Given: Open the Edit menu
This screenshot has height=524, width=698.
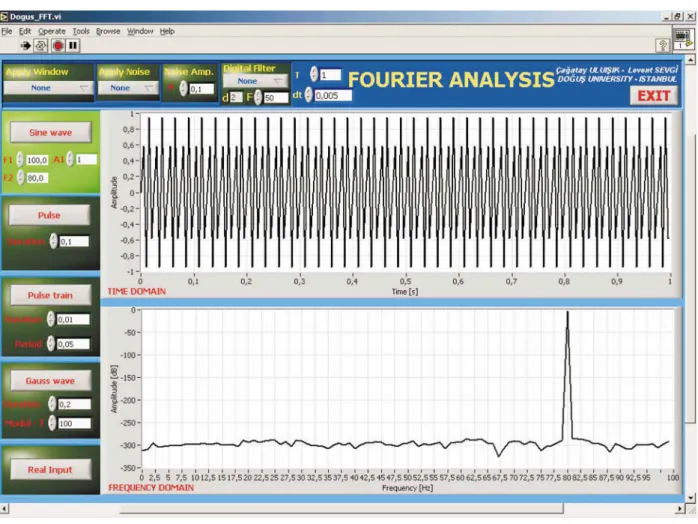Looking at the screenshot, I should pos(25,31).
